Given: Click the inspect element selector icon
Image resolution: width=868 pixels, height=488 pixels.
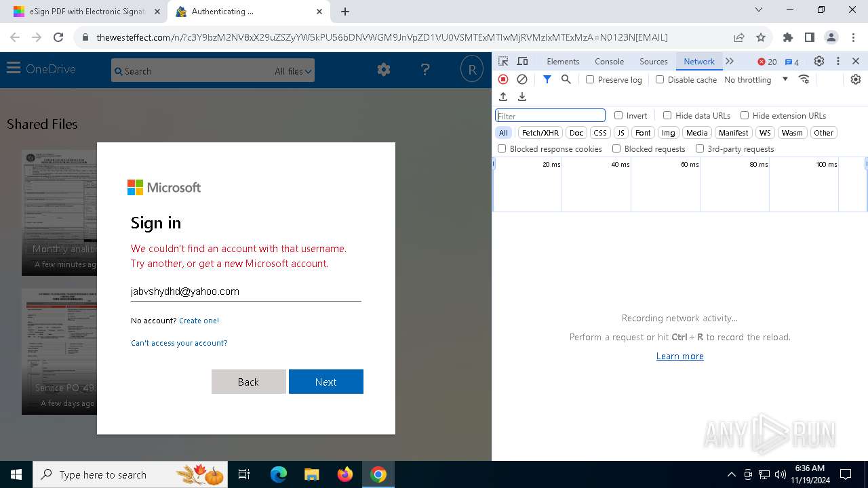Looking at the screenshot, I should click(x=503, y=61).
